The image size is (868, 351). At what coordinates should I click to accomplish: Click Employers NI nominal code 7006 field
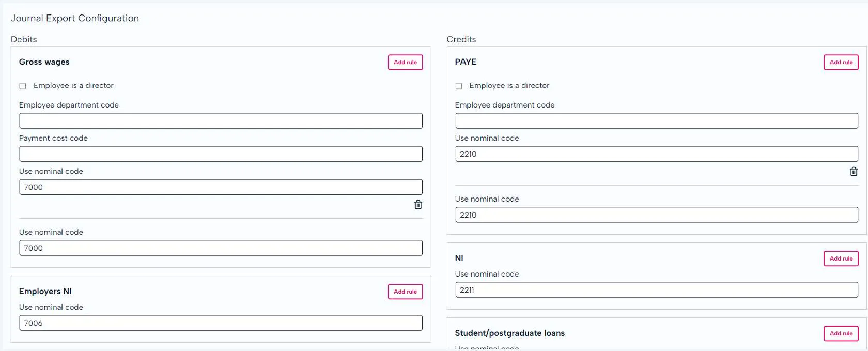tap(221, 323)
